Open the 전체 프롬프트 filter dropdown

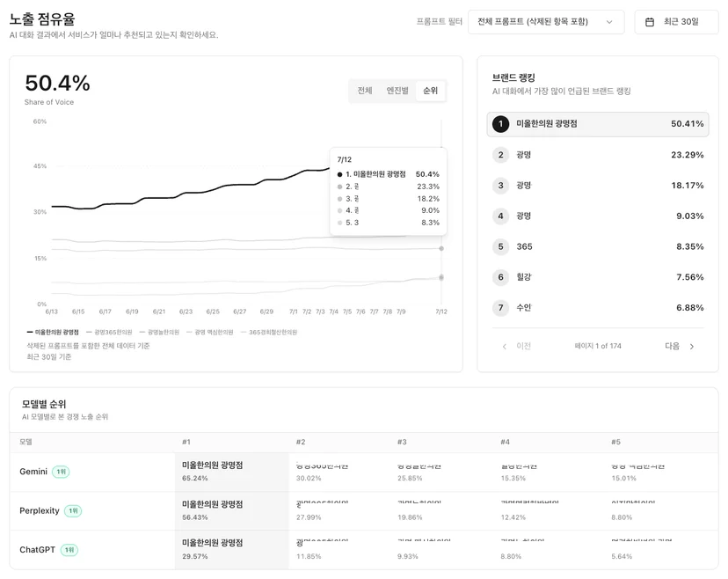(545, 22)
